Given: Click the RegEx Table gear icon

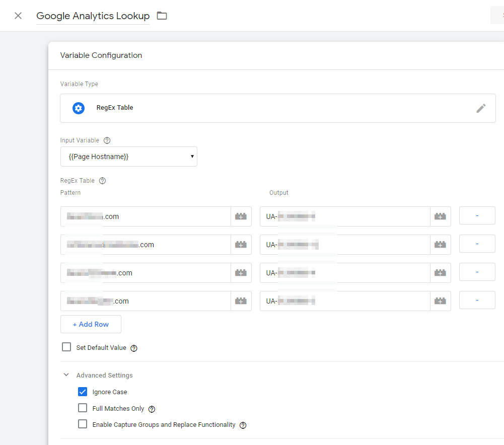Looking at the screenshot, I should click(x=79, y=108).
